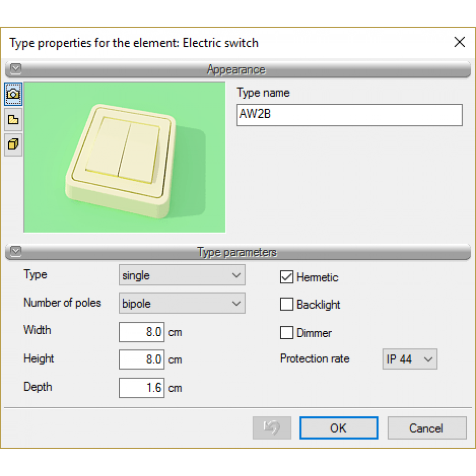Uncheck the Hermetic checkbox
The image size is (476, 476).
[x=286, y=277]
